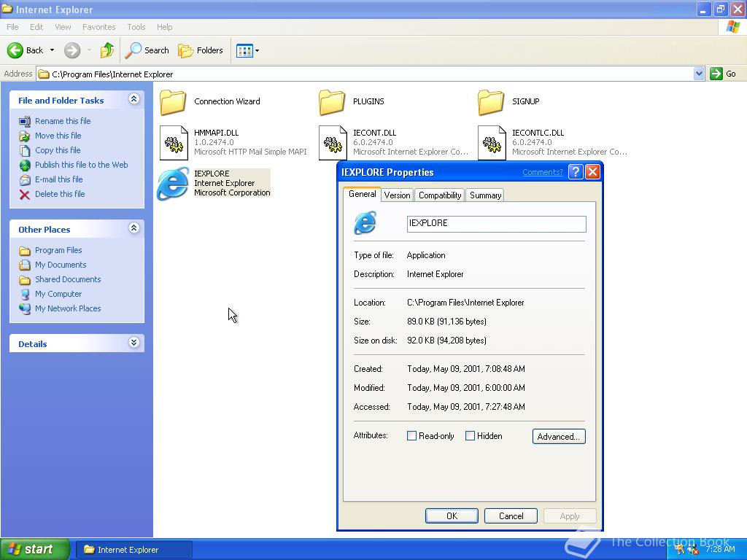
Task: Click the My Computer icon in Other Places
Action: pyautogui.click(x=25, y=295)
